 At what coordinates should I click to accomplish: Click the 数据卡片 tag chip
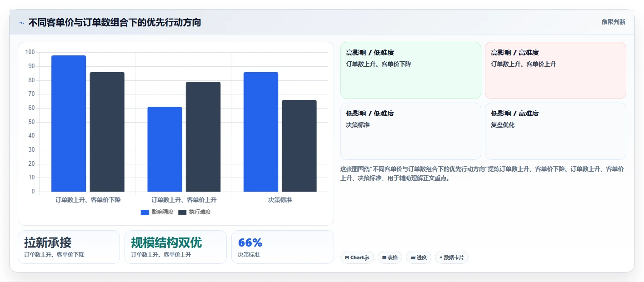[452, 257]
